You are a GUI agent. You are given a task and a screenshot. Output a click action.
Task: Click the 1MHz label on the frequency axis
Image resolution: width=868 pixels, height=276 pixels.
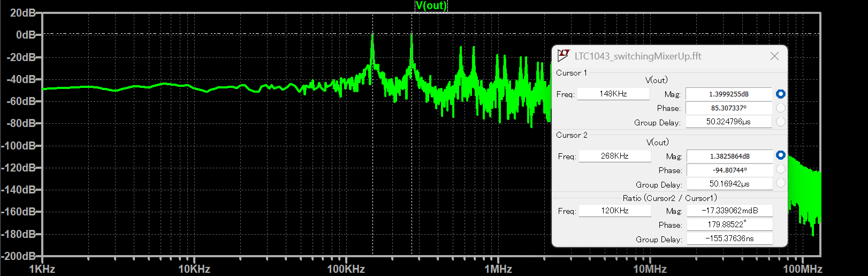498,269
